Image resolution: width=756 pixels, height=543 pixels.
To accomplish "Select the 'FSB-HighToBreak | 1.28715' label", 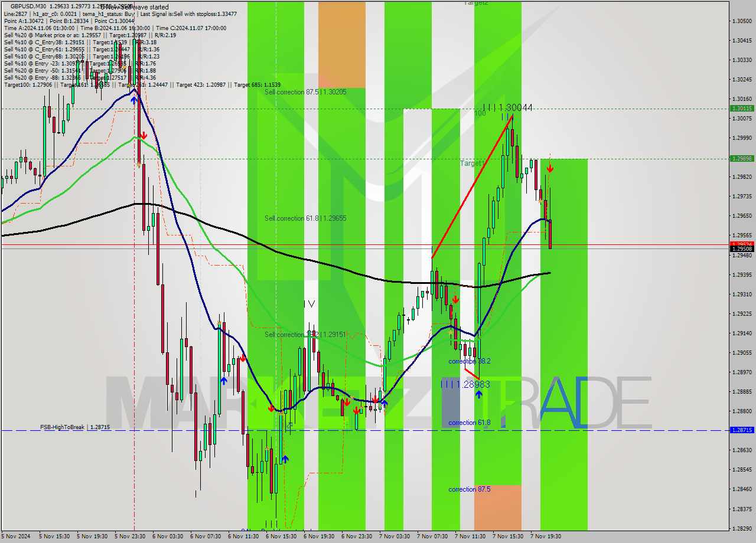I will tap(75, 426).
